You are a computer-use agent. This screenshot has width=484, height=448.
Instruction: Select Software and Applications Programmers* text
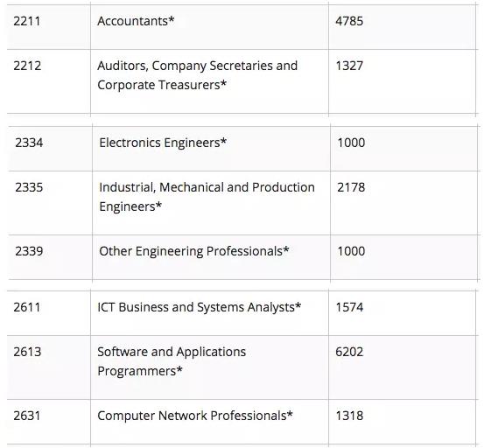point(172,361)
